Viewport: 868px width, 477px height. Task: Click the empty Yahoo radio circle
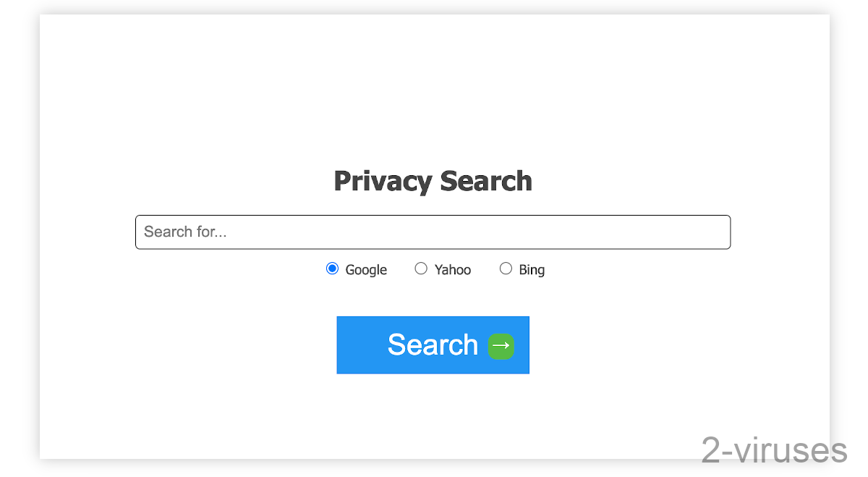(421, 268)
